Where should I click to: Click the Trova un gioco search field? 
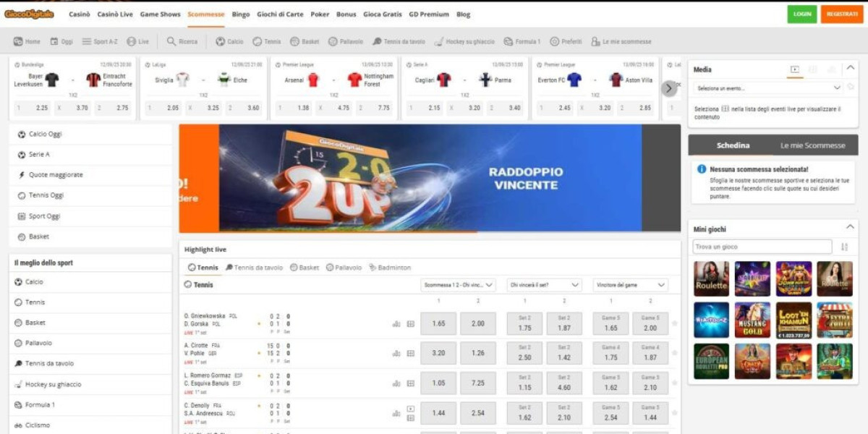click(x=762, y=247)
